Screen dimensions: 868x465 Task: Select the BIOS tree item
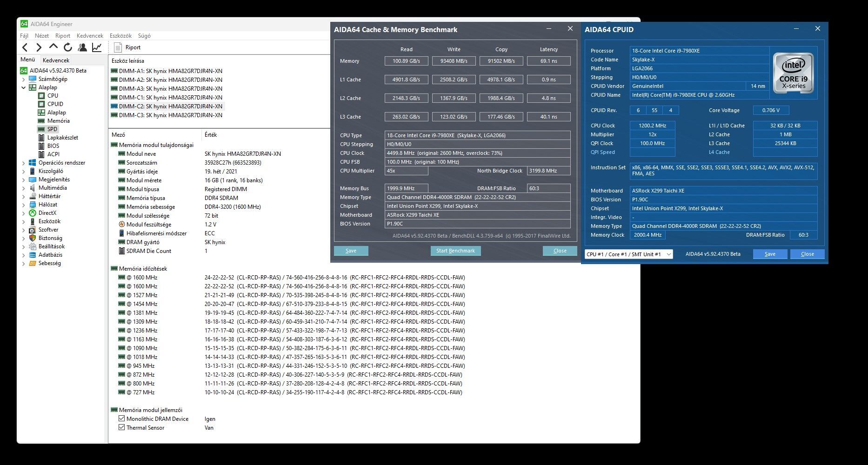point(53,146)
